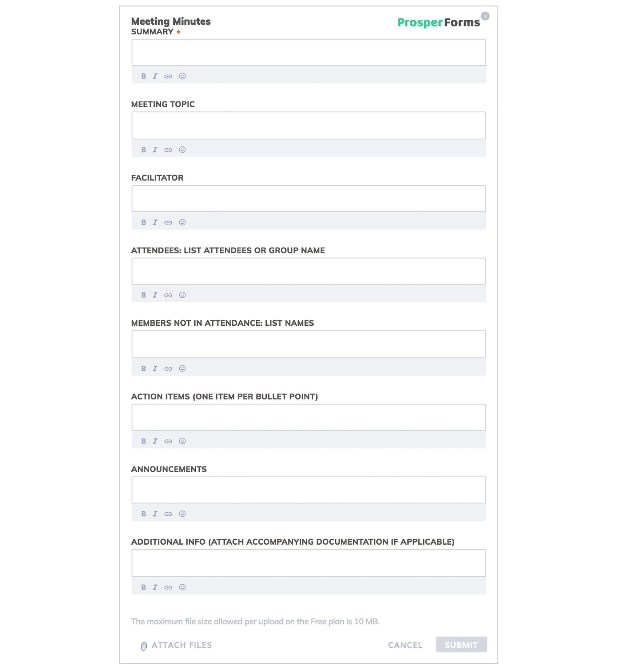618x672 pixels.
Task: Click the CANCEL button
Action: [405, 645]
